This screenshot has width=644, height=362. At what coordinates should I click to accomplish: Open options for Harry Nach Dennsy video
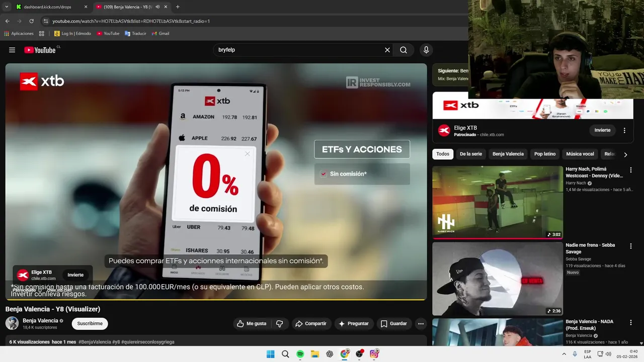630,170
